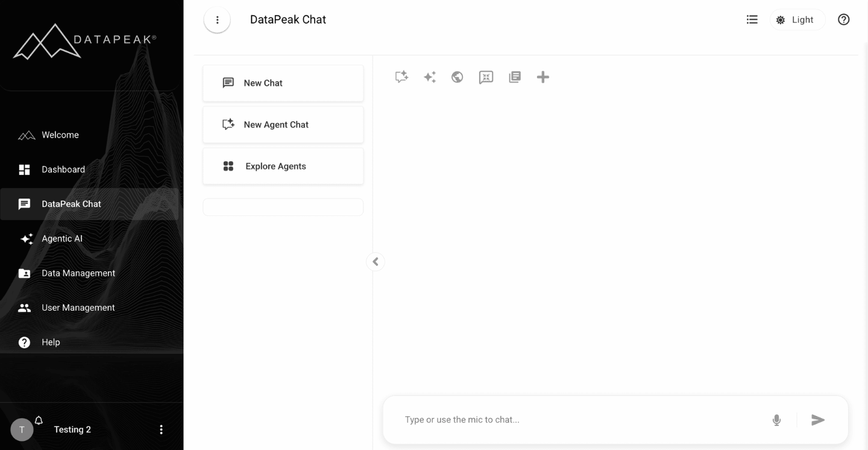
Task: Click the user avatar T
Action: click(22, 429)
